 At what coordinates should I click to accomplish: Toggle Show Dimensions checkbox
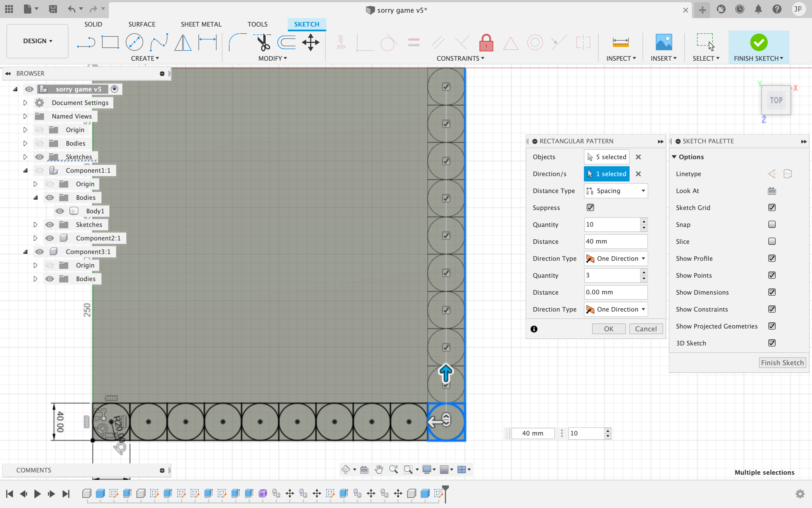(x=772, y=292)
